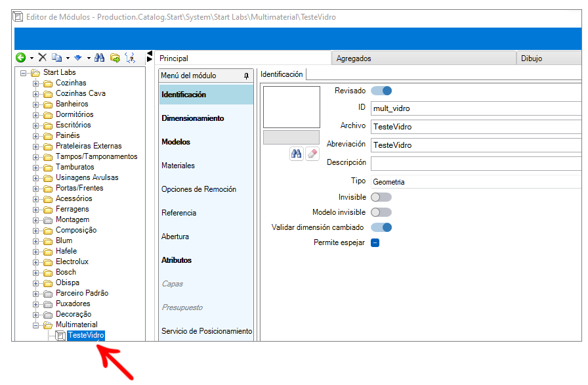The image size is (588, 385).
Task: Open Servicio de Posicionamiento menu item
Action: click(206, 331)
